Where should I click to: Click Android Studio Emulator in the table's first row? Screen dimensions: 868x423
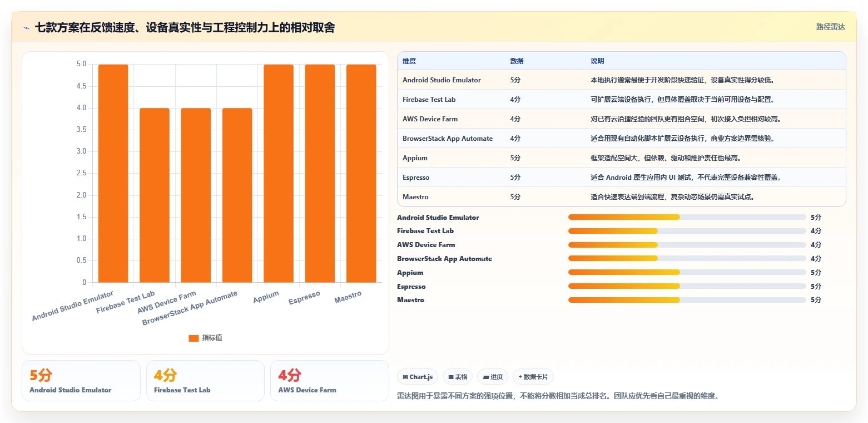(x=442, y=80)
